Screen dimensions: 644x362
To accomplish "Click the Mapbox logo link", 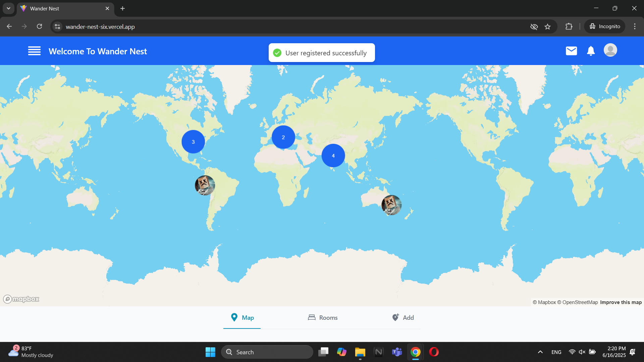I will click(21, 299).
